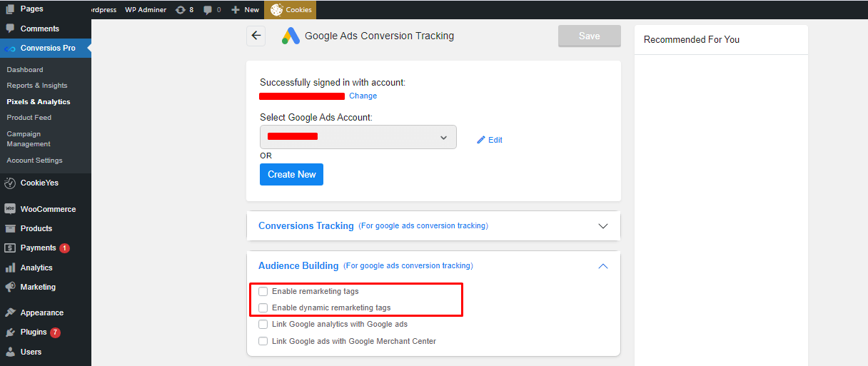This screenshot has height=366, width=868.
Task: Click Conversions Tracking section title
Action: coord(306,226)
